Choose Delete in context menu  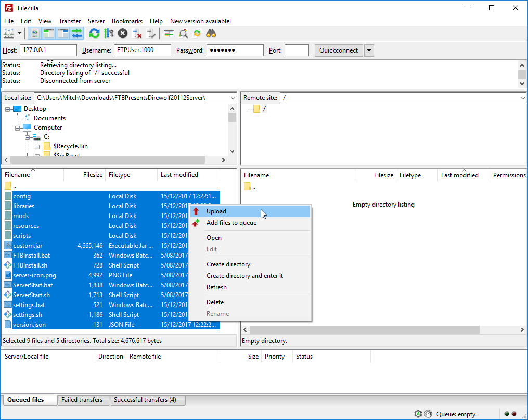[250, 302]
